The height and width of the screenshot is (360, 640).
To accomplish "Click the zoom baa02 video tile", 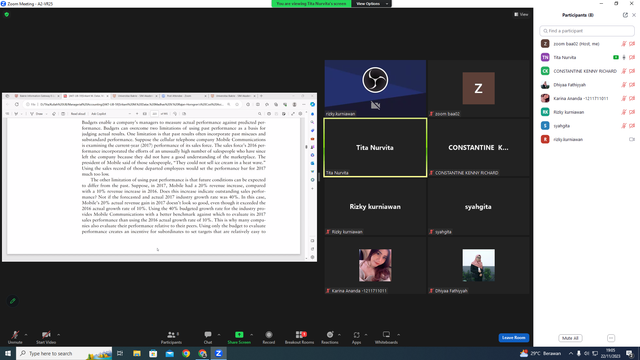I will (x=478, y=88).
